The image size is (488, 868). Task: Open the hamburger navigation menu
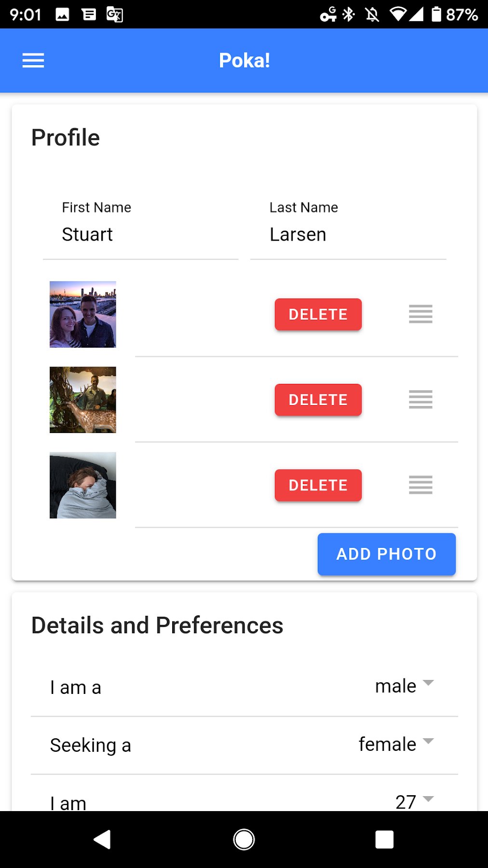point(33,60)
